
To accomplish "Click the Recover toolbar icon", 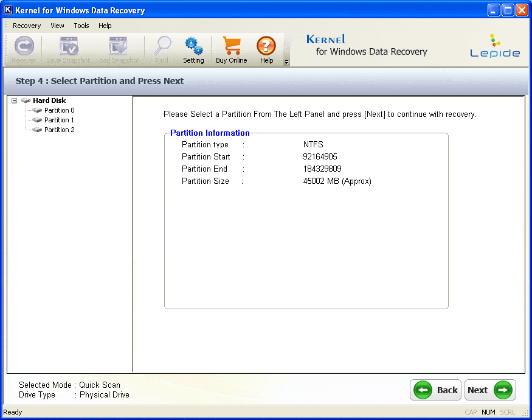I will click(x=24, y=46).
